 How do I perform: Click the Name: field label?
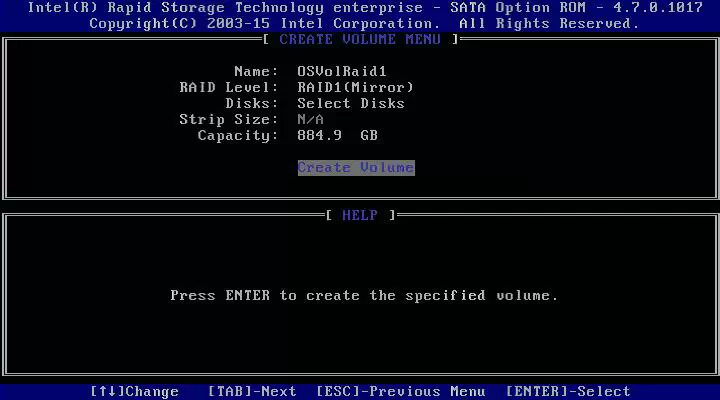(x=256, y=72)
